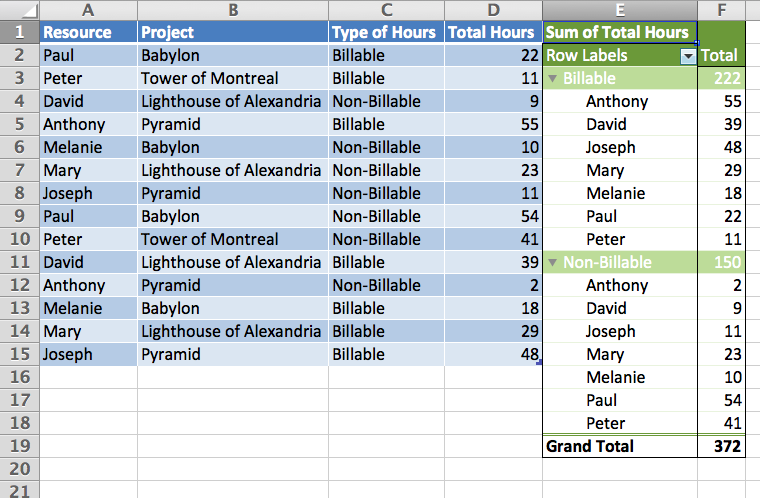Select Peter in cell A3
Image resolution: width=760 pixels, height=498 pixels.
[x=88, y=78]
